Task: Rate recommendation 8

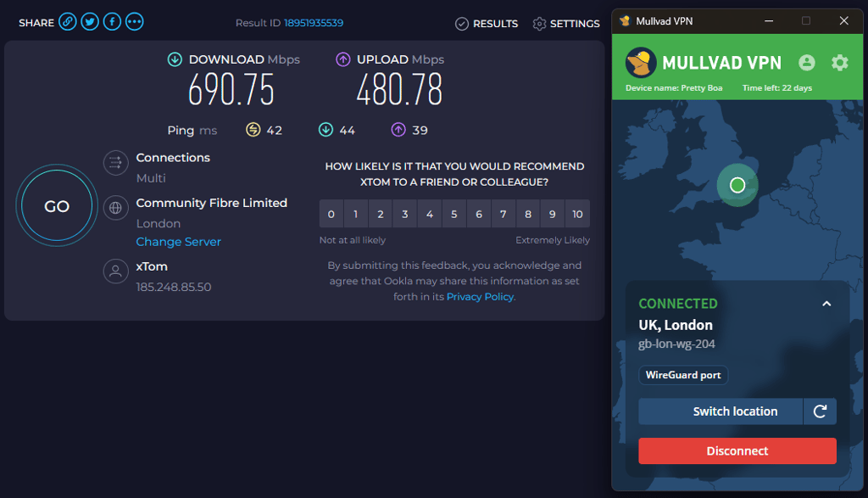Action: click(528, 214)
